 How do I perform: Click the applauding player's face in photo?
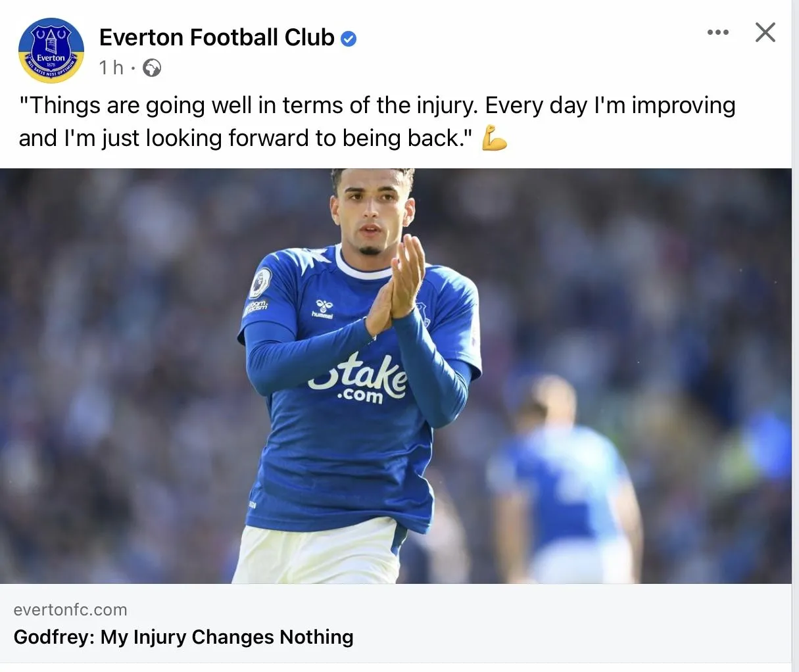tap(372, 217)
